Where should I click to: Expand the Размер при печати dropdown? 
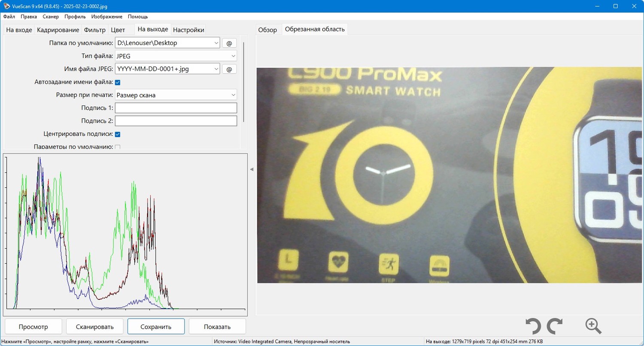[x=176, y=95]
